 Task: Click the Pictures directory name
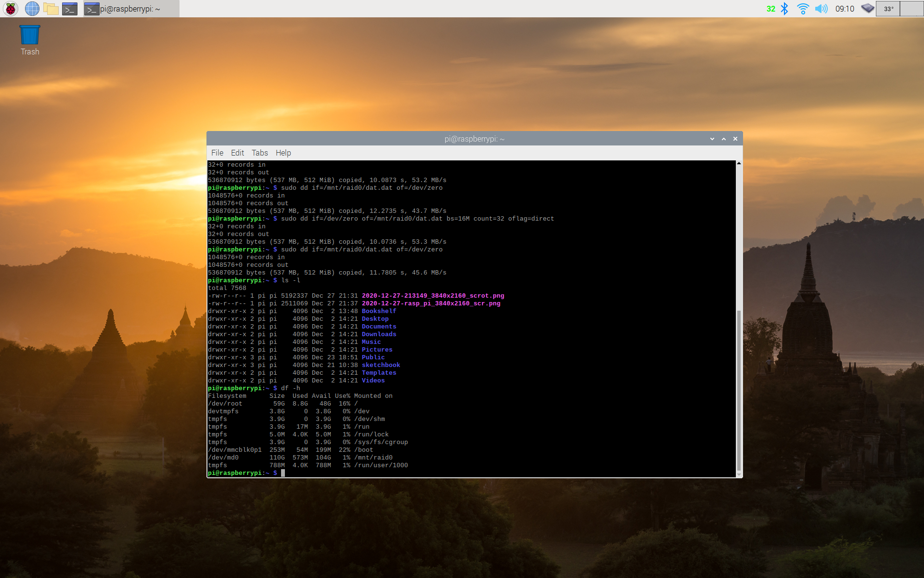[x=377, y=350]
